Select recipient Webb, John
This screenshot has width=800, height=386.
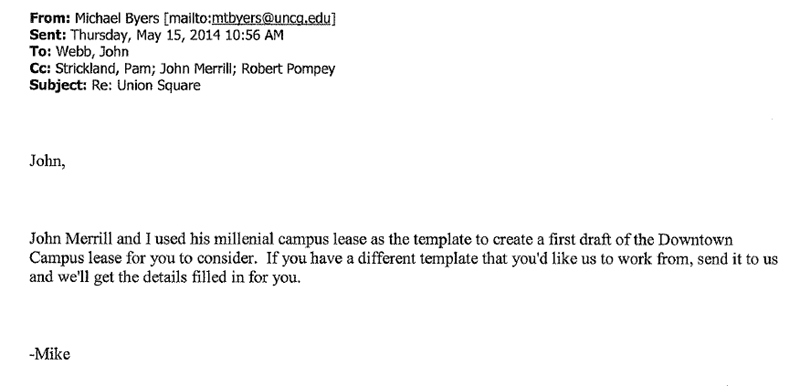(92, 52)
